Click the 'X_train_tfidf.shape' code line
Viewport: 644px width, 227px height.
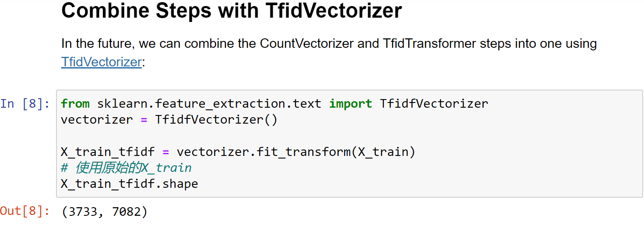(130, 184)
